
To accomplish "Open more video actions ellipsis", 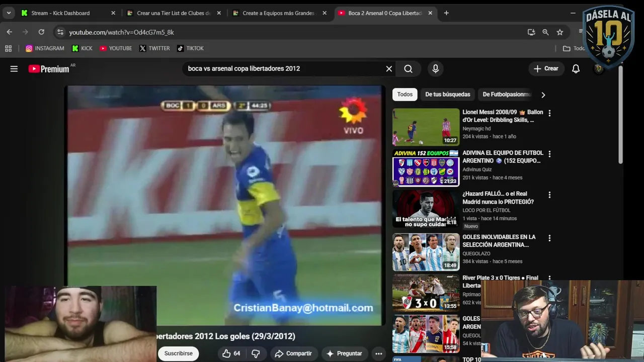I will click(378, 353).
